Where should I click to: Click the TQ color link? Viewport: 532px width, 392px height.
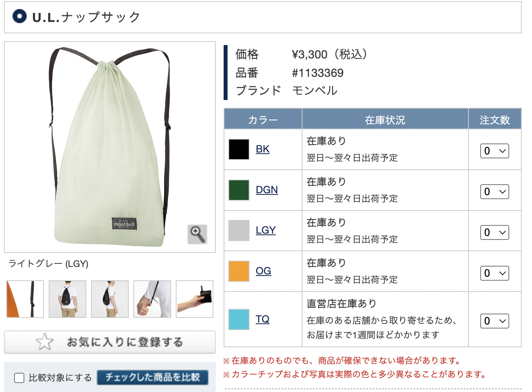click(262, 319)
